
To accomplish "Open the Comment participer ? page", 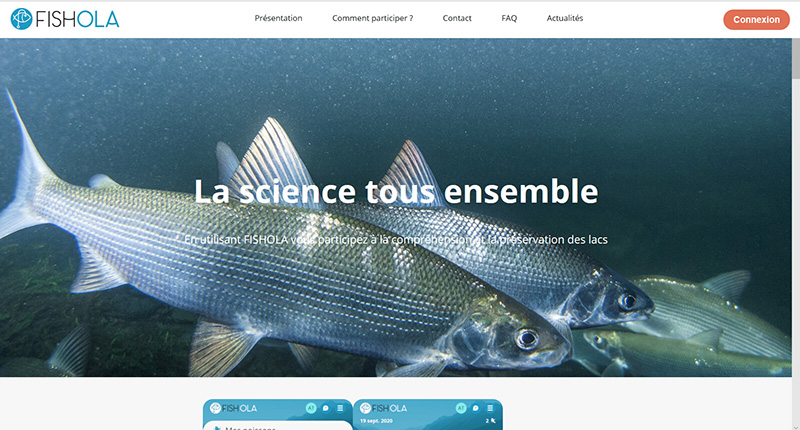I will (372, 18).
